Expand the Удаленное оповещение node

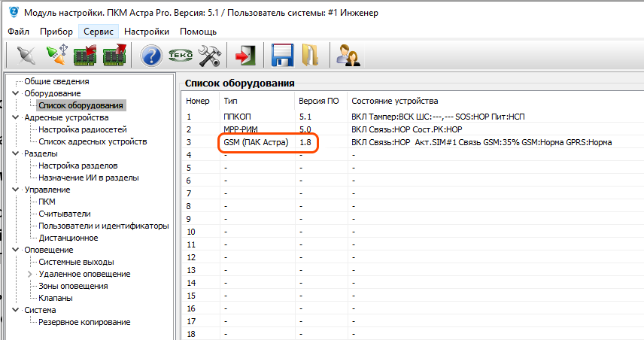31,274
